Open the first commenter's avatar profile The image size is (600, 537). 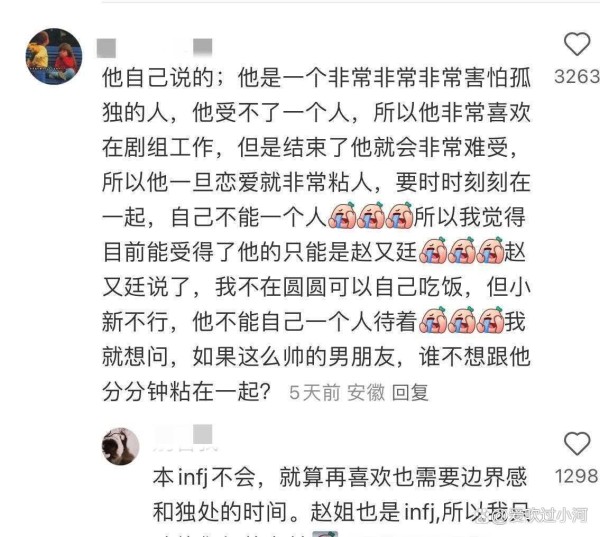point(54,56)
